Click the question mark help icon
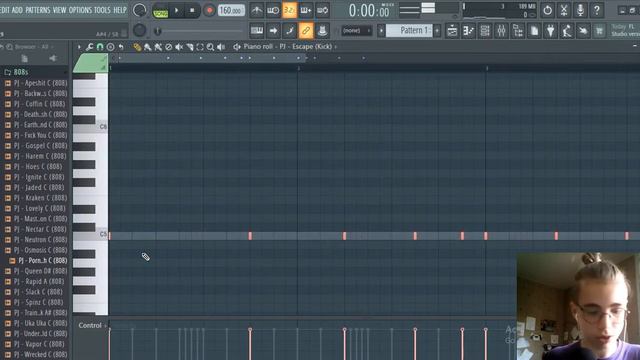 coord(596,10)
